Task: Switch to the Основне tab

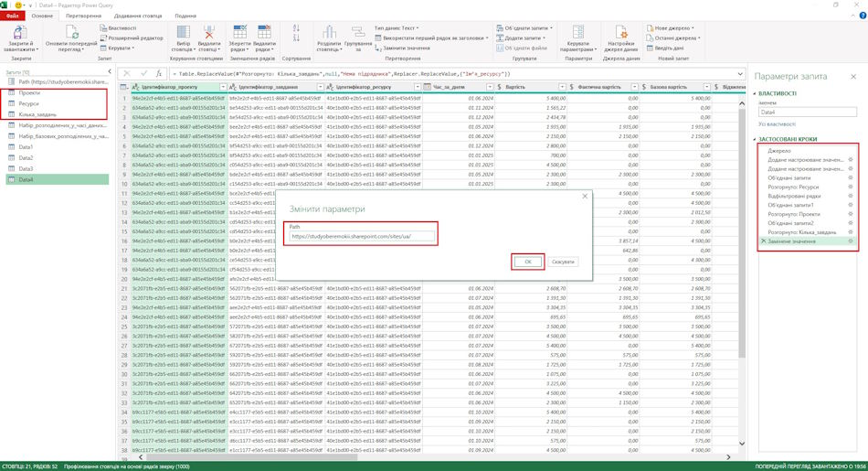Action: click(42, 16)
